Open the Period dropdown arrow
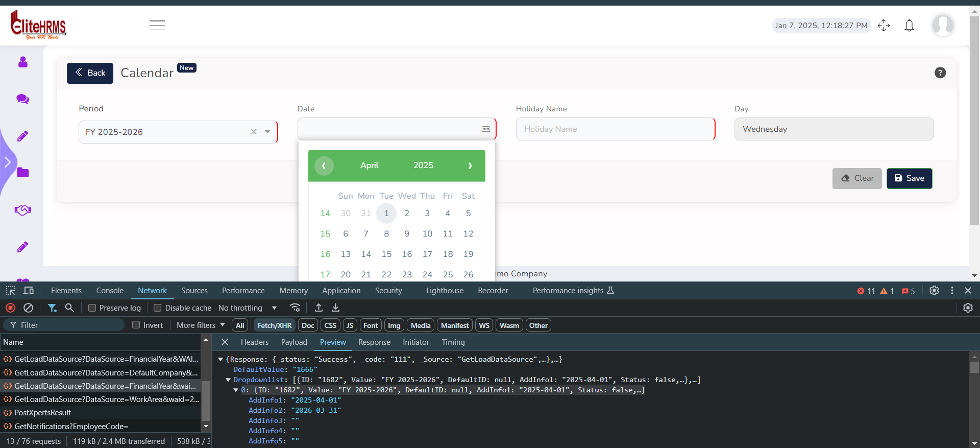Image resolution: width=980 pixels, height=448 pixels. point(267,132)
